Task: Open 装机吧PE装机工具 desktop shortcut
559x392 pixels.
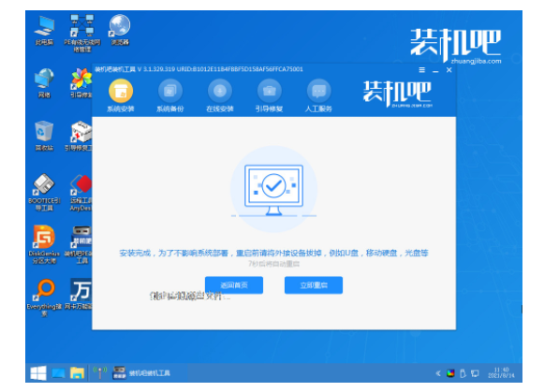Action: point(79,245)
